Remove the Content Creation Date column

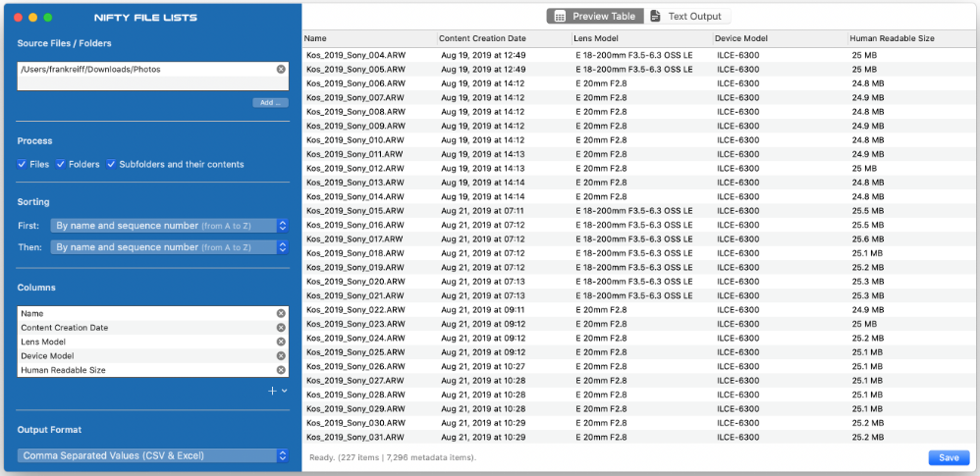tap(281, 328)
